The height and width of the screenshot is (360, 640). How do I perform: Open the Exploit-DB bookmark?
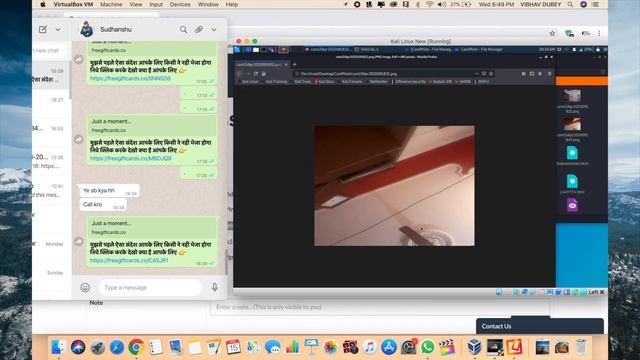(441, 82)
